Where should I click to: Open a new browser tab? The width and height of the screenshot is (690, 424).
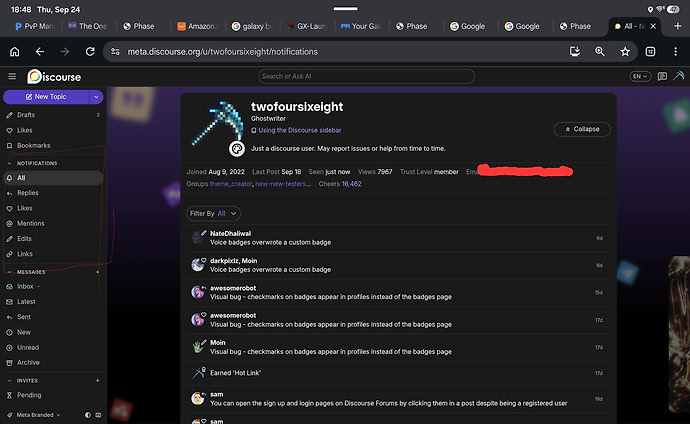coord(678,26)
